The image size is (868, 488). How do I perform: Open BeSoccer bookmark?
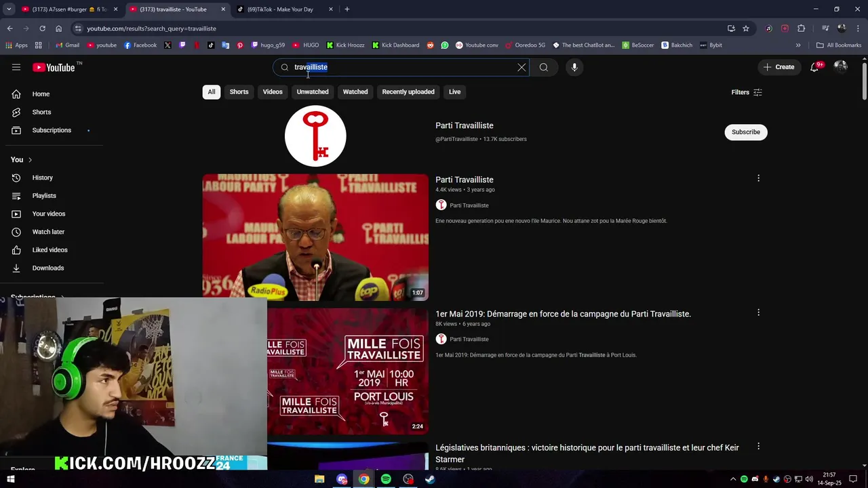(x=637, y=45)
